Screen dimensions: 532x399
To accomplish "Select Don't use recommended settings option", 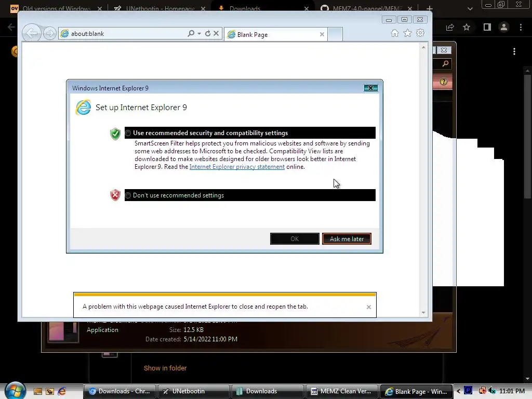I will [x=250, y=195].
